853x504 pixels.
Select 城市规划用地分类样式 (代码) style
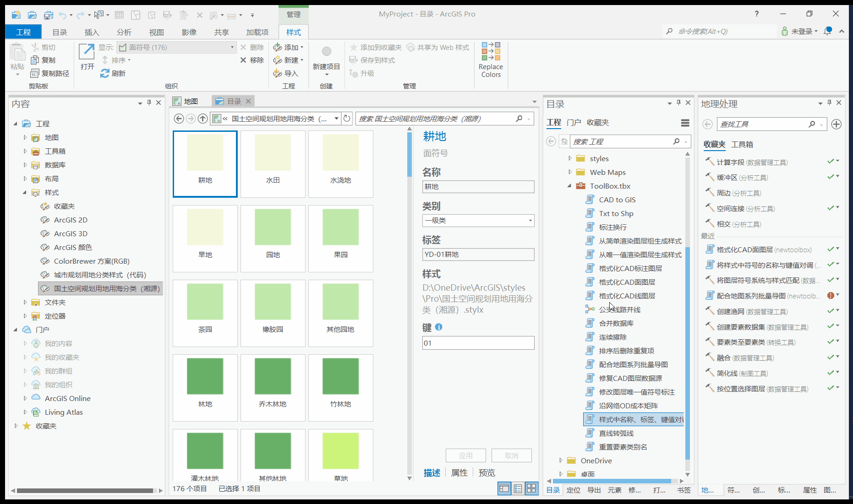[x=100, y=275]
